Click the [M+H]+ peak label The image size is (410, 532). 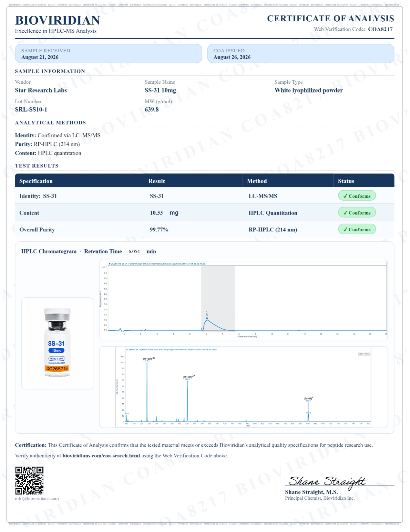(309, 399)
